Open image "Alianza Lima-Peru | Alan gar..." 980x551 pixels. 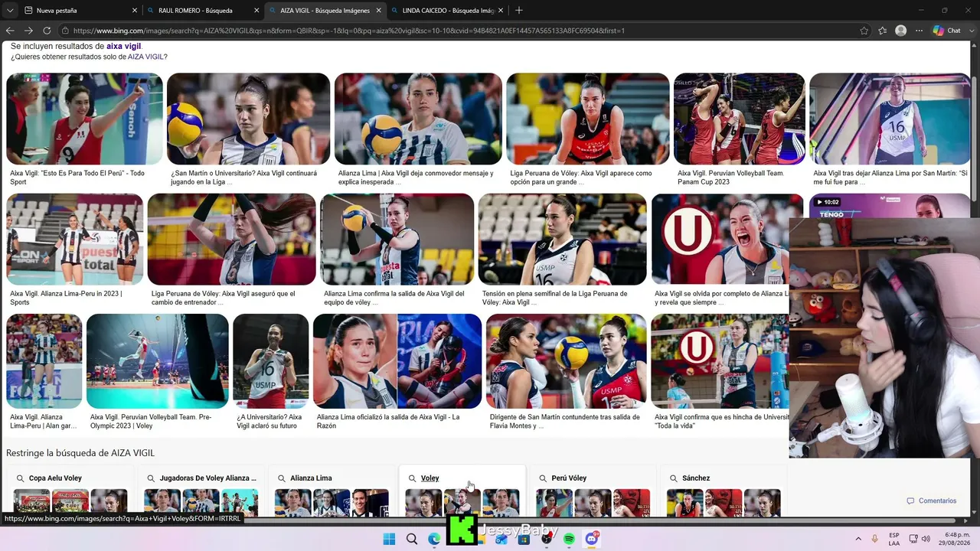pyautogui.click(x=44, y=361)
